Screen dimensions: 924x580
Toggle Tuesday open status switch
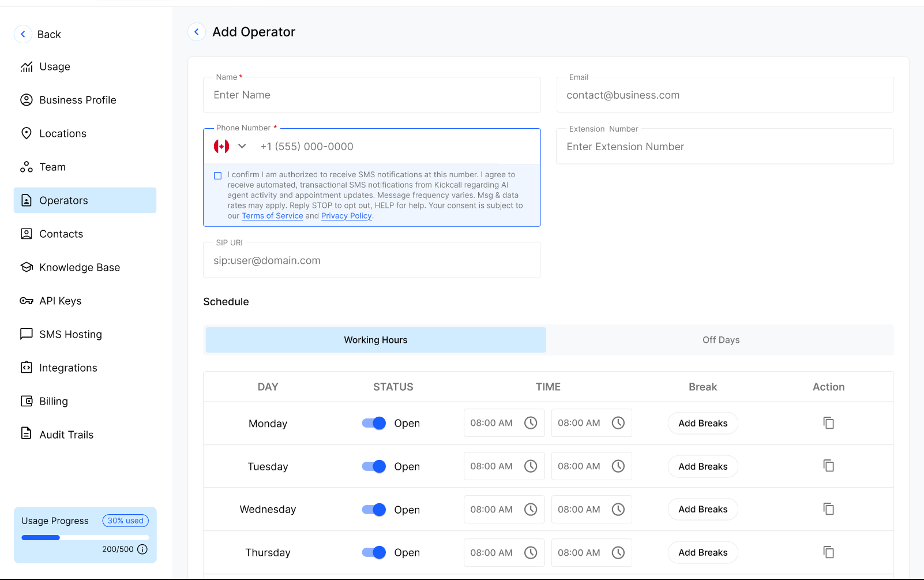tap(374, 466)
